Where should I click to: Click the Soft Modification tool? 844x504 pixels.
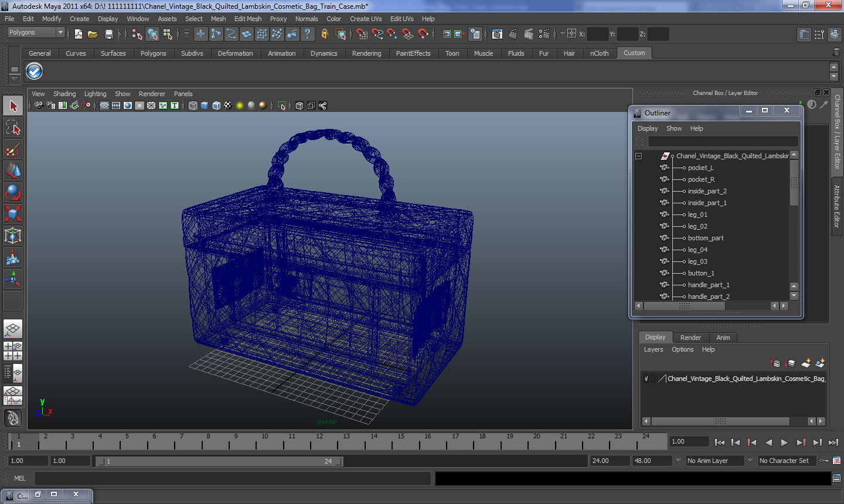[13, 257]
